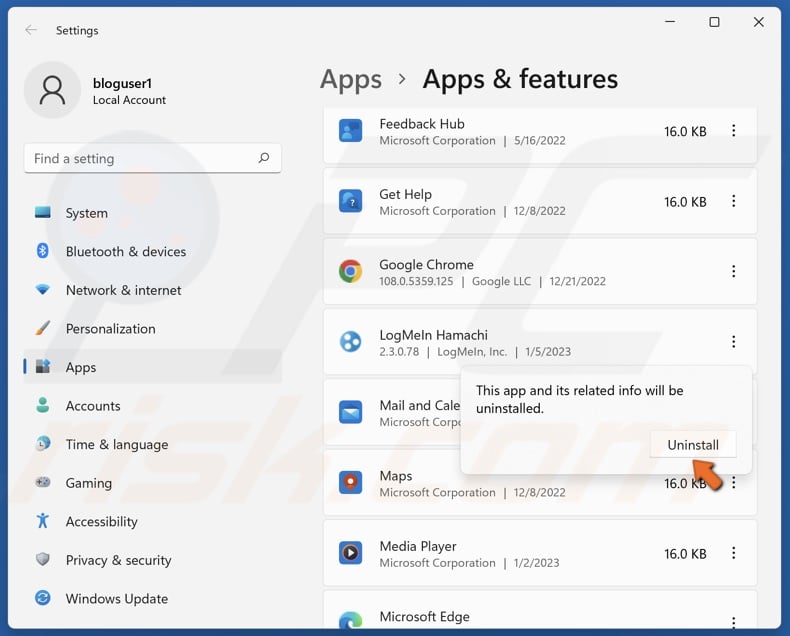
Task: Confirm with the Uninstall button
Action: 693,445
